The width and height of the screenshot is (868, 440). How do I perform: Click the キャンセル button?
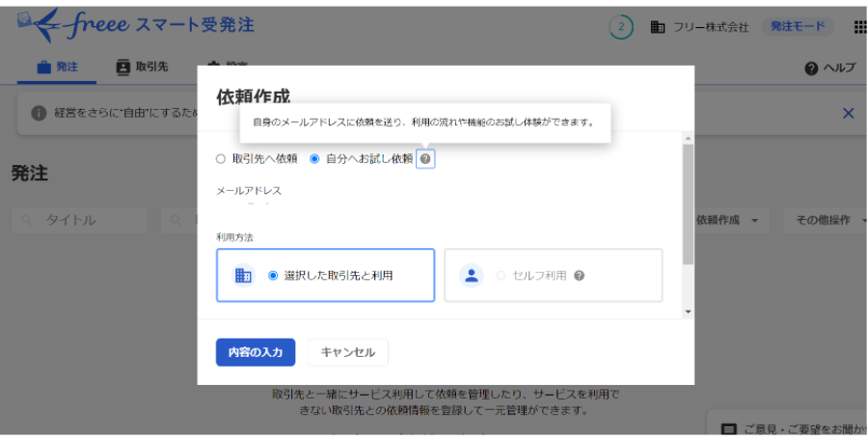(348, 352)
